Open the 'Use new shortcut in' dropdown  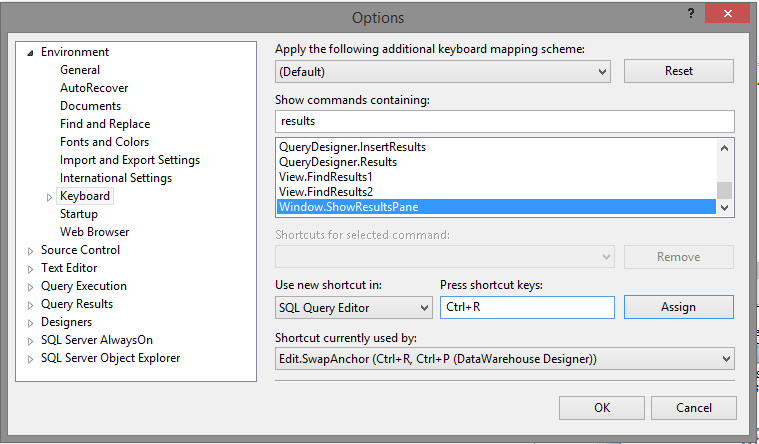click(x=423, y=308)
